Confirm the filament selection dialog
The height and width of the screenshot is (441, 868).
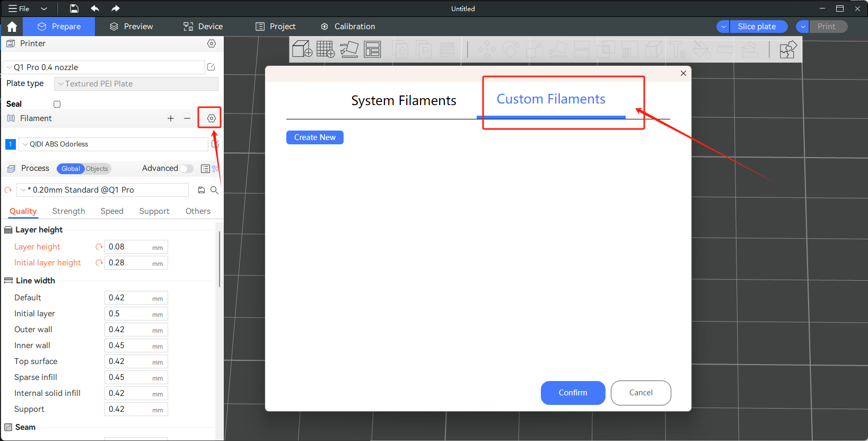[573, 393]
